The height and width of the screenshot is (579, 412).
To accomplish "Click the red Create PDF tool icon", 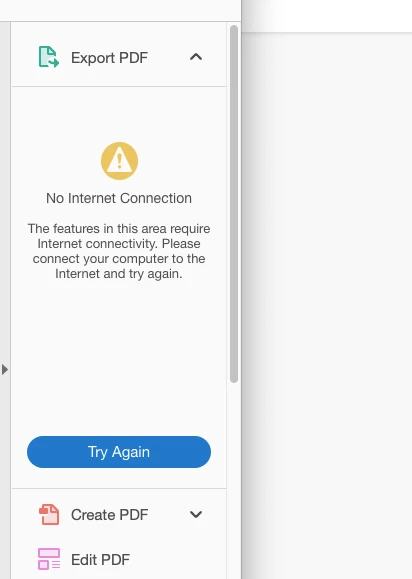I will pyautogui.click(x=49, y=514).
